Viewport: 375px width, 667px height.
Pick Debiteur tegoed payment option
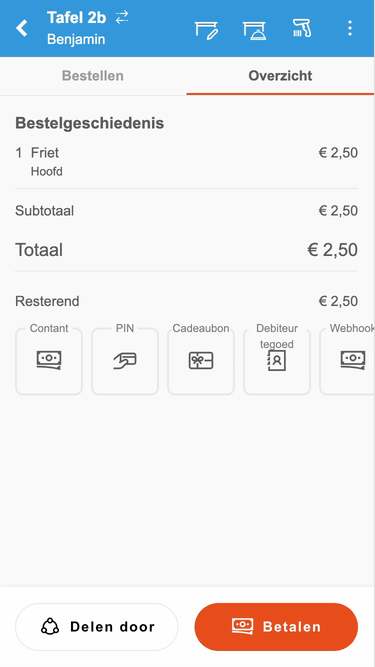click(277, 361)
